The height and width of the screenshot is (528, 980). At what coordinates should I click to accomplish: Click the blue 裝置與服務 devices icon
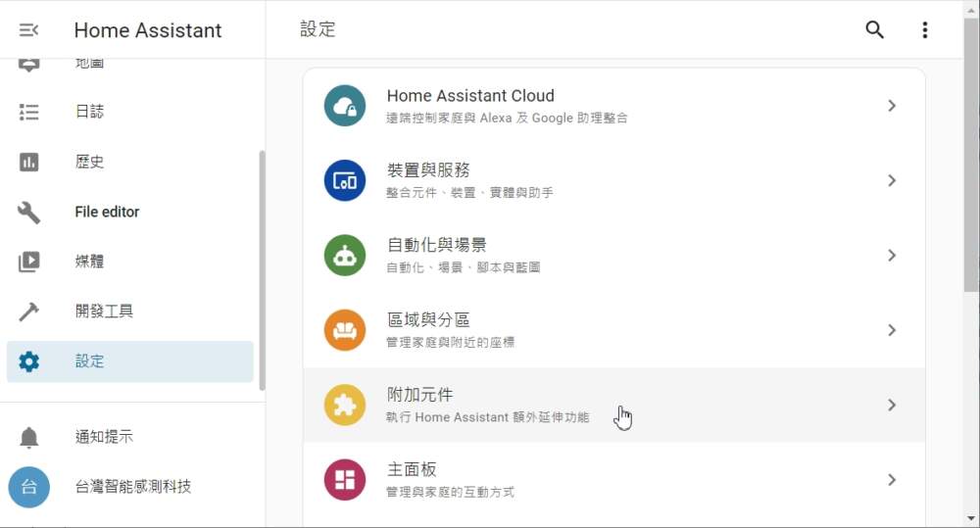tap(345, 180)
